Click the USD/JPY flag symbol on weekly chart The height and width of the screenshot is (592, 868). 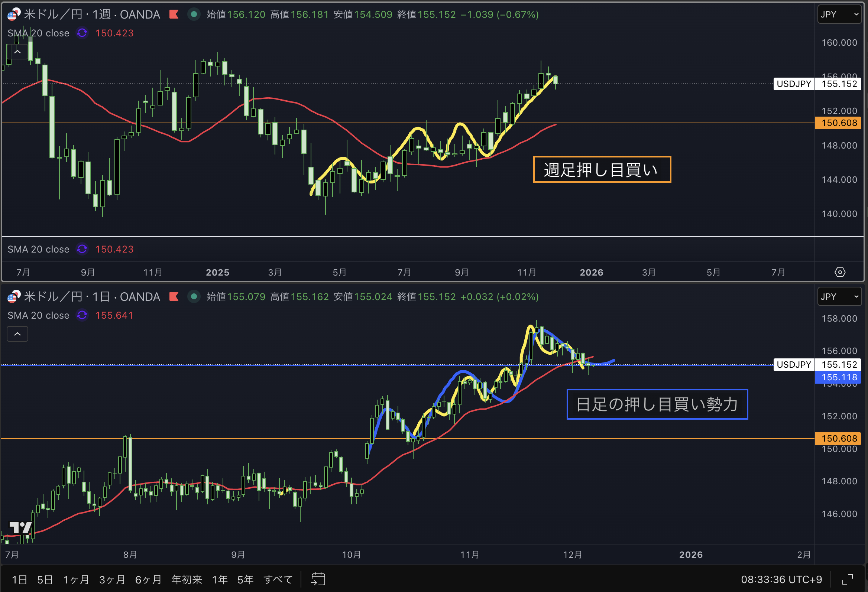coord(13,14)
